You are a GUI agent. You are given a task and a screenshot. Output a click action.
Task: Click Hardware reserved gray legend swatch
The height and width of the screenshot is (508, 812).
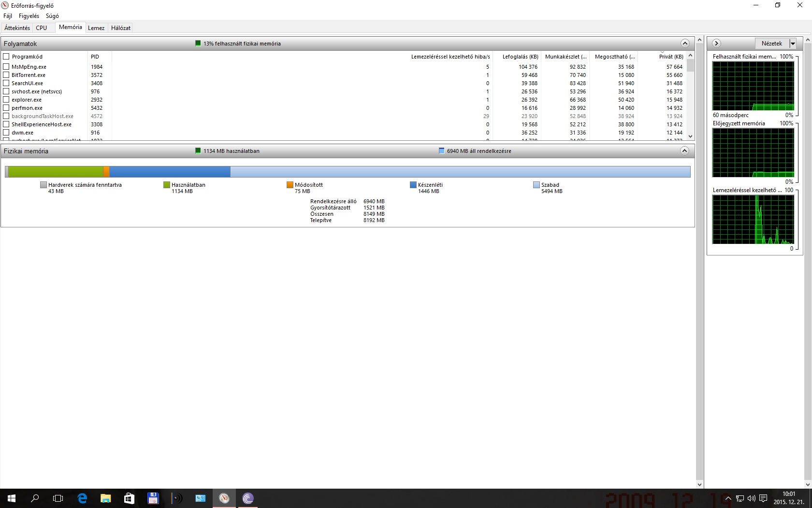click(x=43, y=185)
